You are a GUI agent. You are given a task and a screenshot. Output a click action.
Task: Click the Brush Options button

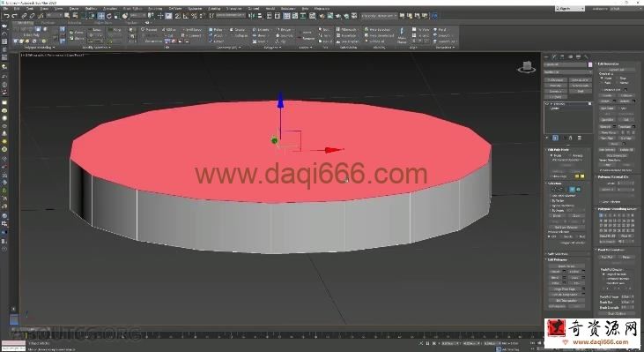pyautogui.click(x=617, y=313)
